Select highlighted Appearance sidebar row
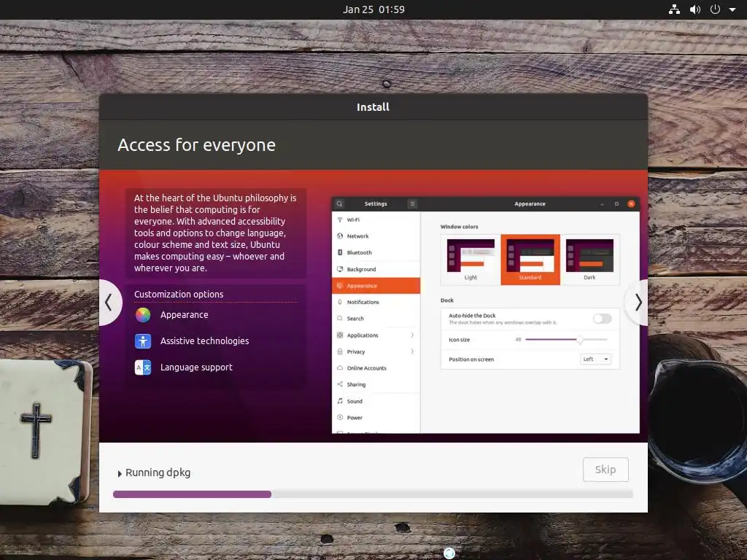 click(x=376, y=286)
